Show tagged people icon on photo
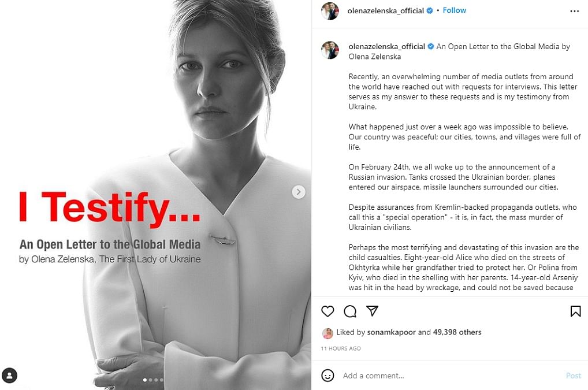 tap(9, 376)
